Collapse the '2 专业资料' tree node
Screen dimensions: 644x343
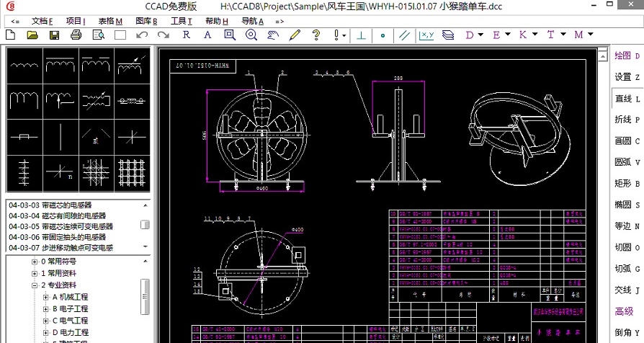(x=34, y=285)
